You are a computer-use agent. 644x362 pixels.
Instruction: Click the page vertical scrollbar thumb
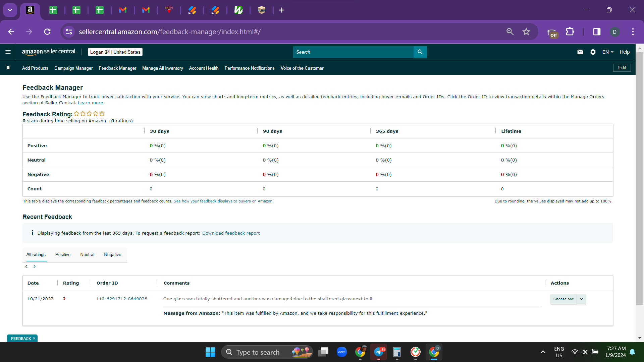(640, 178)
